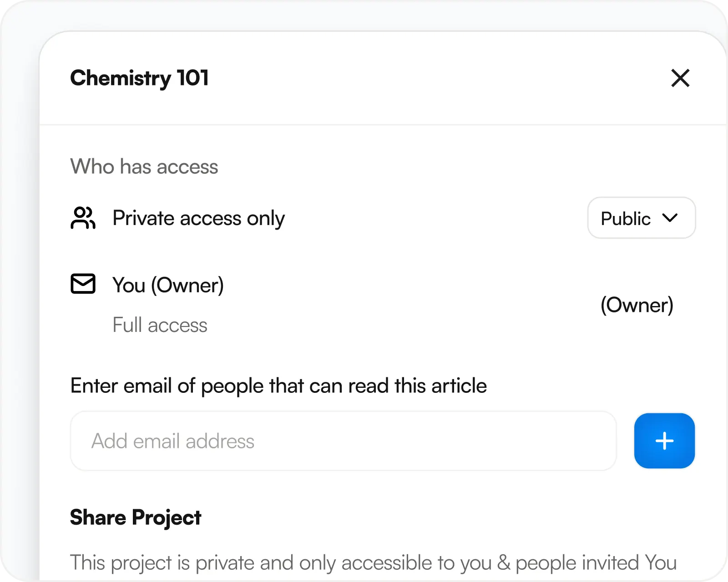Click the people group icon
The width and height of the screenshot is (728, 582).
coord(83,218)
